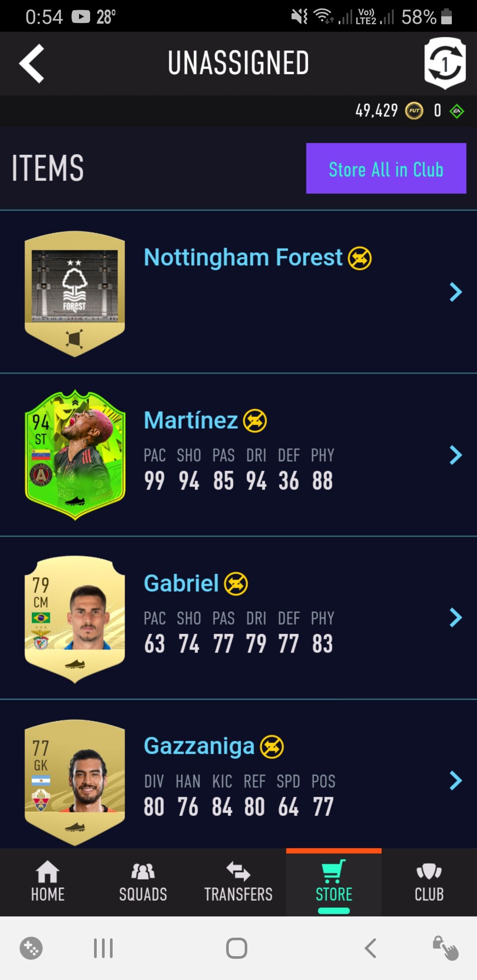This screenshot has width=477, height=980.
Task: Expand Gazzaniga item details chevron
Action: coord(455,780)
